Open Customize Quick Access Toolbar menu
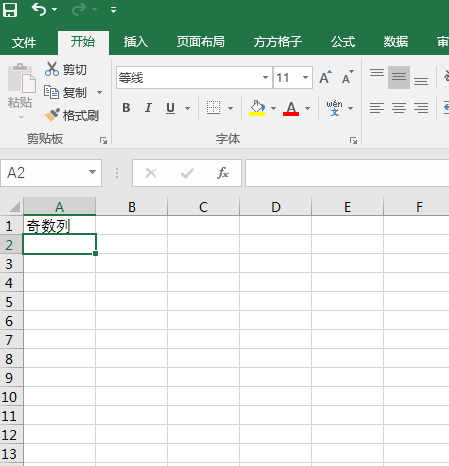 [113, 10]
